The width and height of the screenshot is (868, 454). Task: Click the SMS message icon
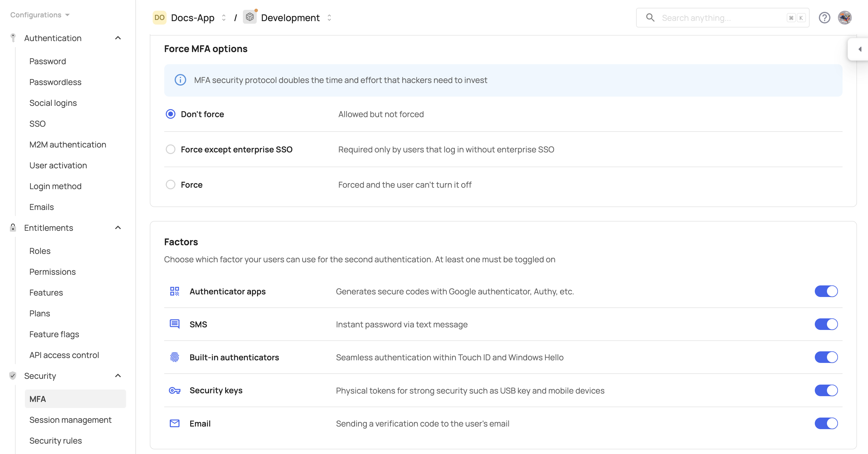(x=175, y=324)
